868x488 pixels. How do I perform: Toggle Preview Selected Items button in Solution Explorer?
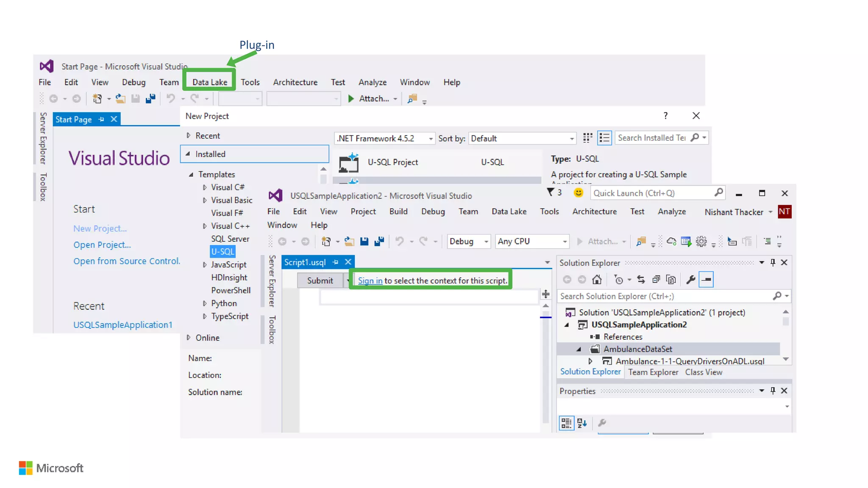[x=706, y=280]
